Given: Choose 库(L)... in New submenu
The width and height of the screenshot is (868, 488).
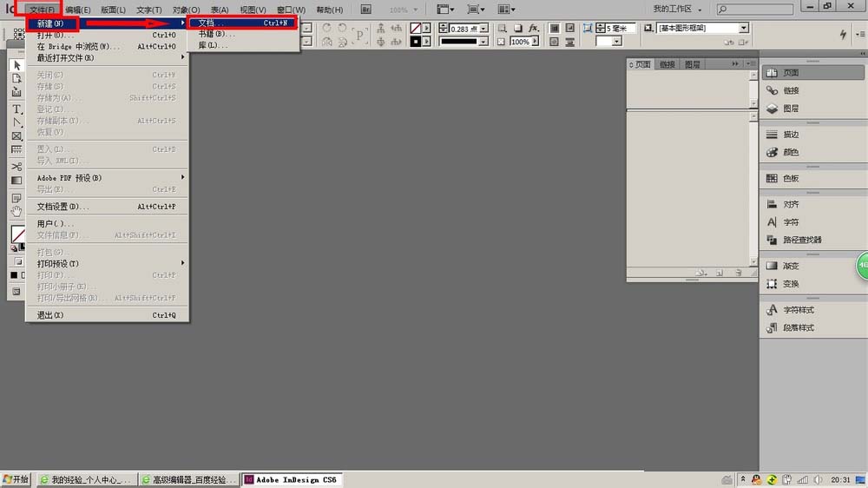Looking at the screenshot, I should coord(243,45).
